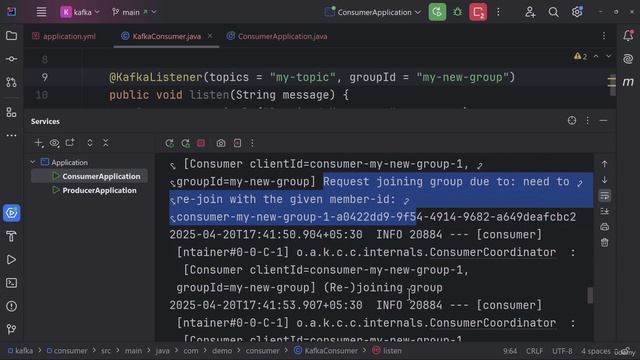Switch to application.yml tab
The height and width of the screenshot is (360, 640).
coord(64,36)
